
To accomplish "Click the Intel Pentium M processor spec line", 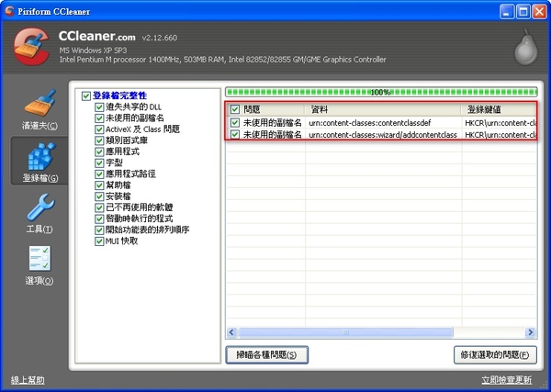I will [x=222, y=60].
